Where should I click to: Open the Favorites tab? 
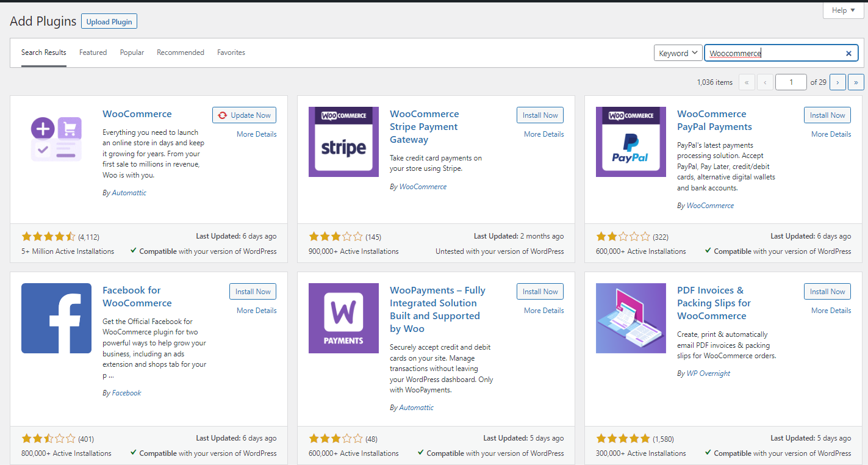point(231,52)
